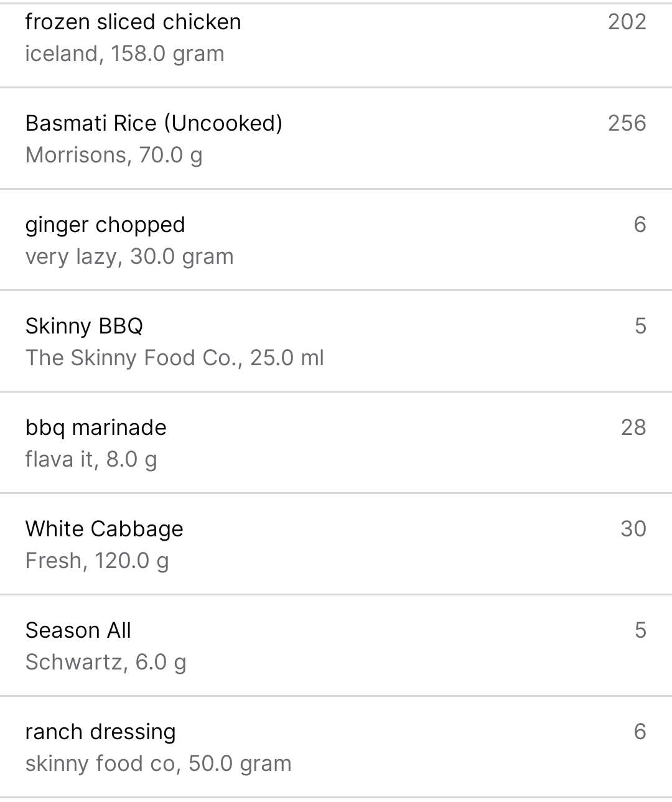This screenshot has height=802, width=672.
Task: Click the Schwartz, 6.0 g subtitle
Action: (106, 662)
